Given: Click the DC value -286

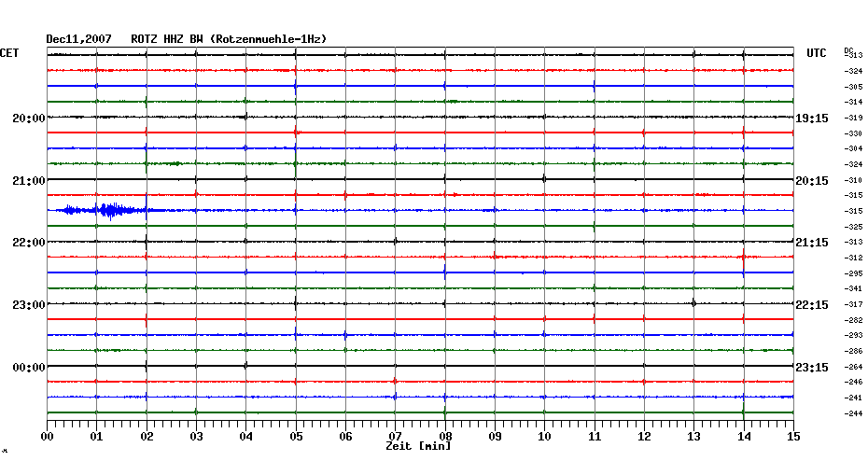Looking at the screenshot, I should click(x=853, y=352).
